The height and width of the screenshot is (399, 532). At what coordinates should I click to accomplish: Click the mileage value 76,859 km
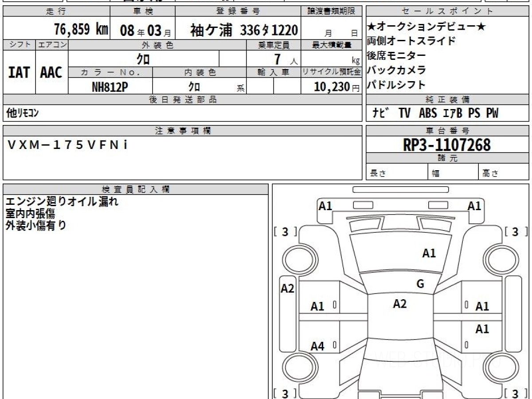click(x=81, y=30)
